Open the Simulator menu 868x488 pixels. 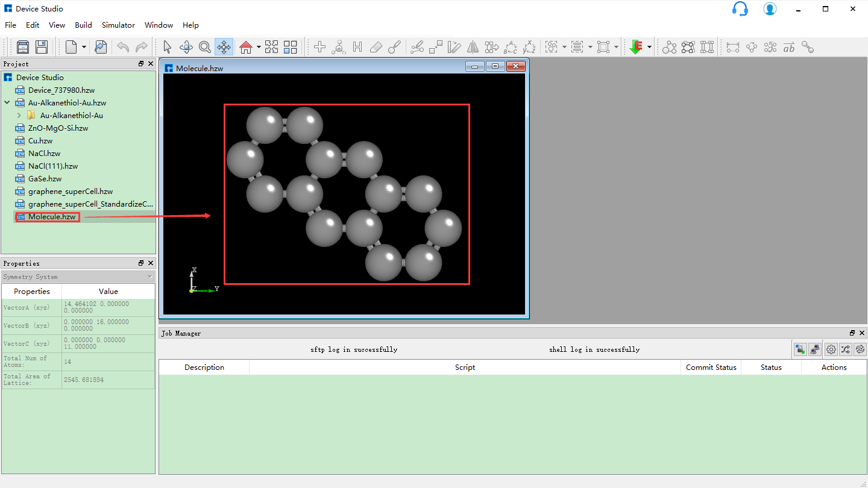pyautogui.click(x=118, y=25)
